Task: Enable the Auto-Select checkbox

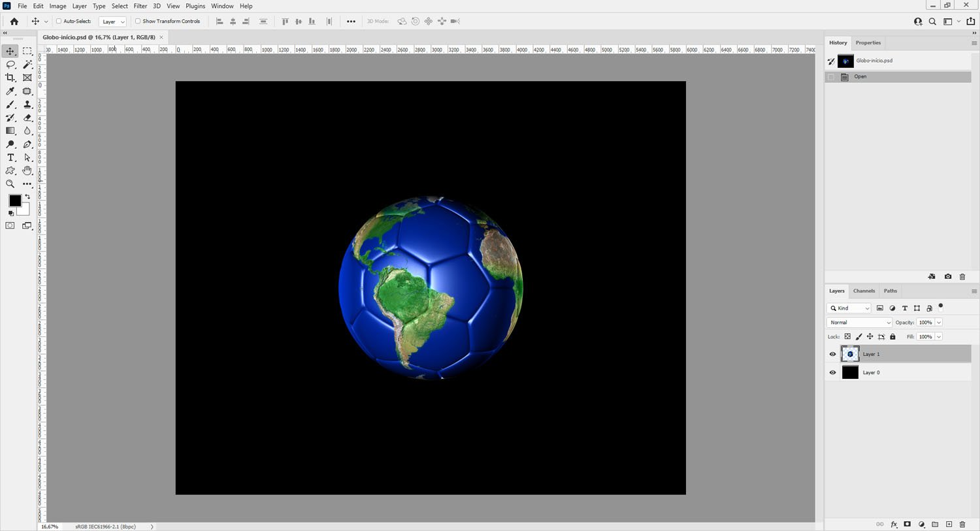Action: click(59, 22)
